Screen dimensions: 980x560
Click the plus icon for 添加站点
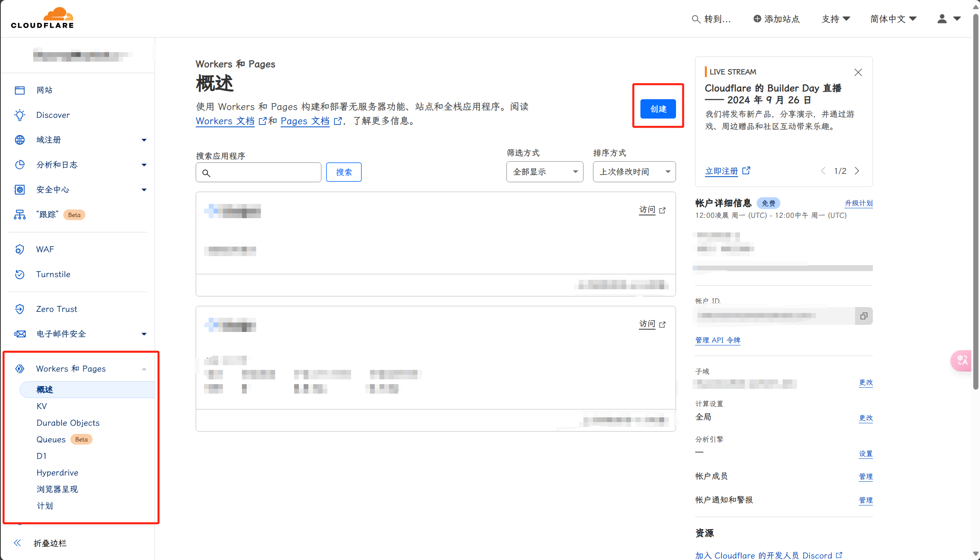pyautogui.click(x=757, y=19)
